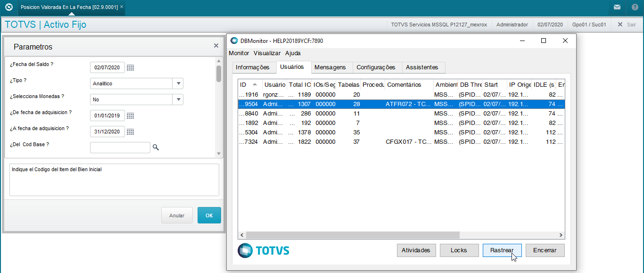Click the A fecha de adquisicion date field
Screen dimensions: 644x273
point(107,132)
